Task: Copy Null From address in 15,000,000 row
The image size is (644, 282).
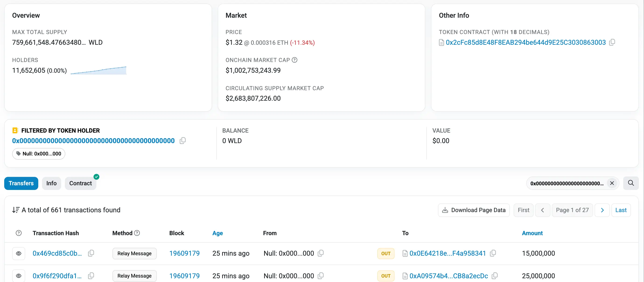Action: pos(321,253)
